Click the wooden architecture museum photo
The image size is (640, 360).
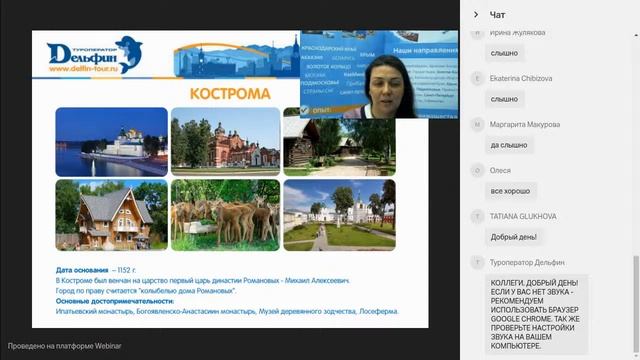(x=340, y=147)
